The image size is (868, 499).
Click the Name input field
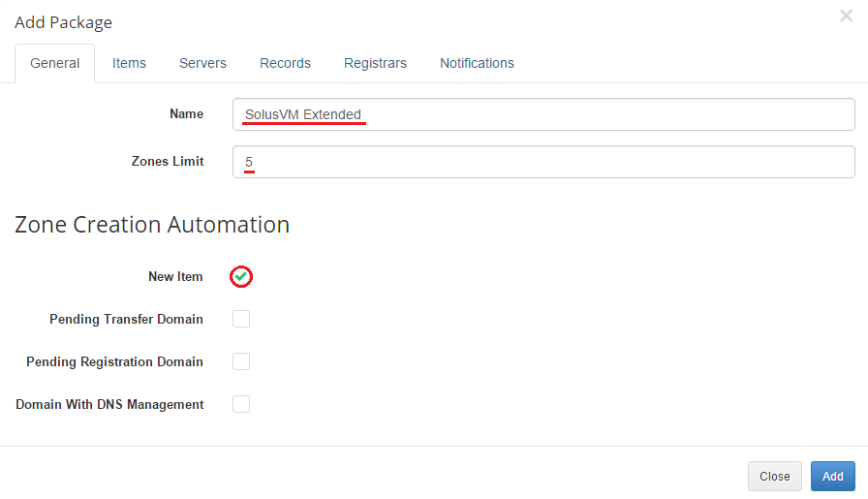coord(543,114)
